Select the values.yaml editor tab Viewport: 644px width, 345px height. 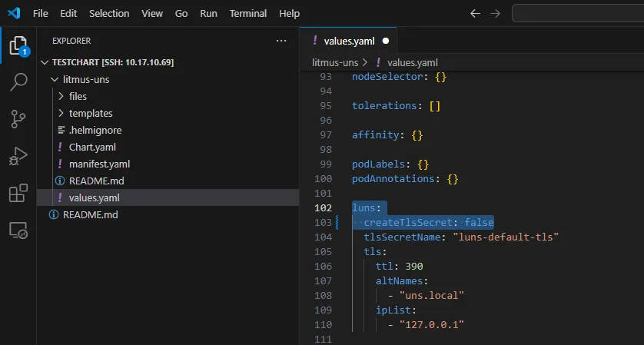click(348, 41)
